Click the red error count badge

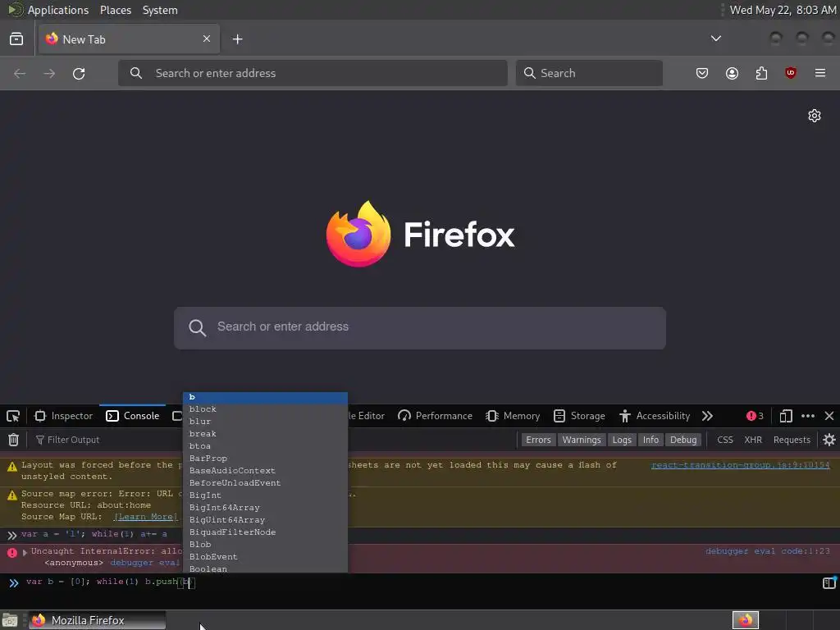click(755, 416)
